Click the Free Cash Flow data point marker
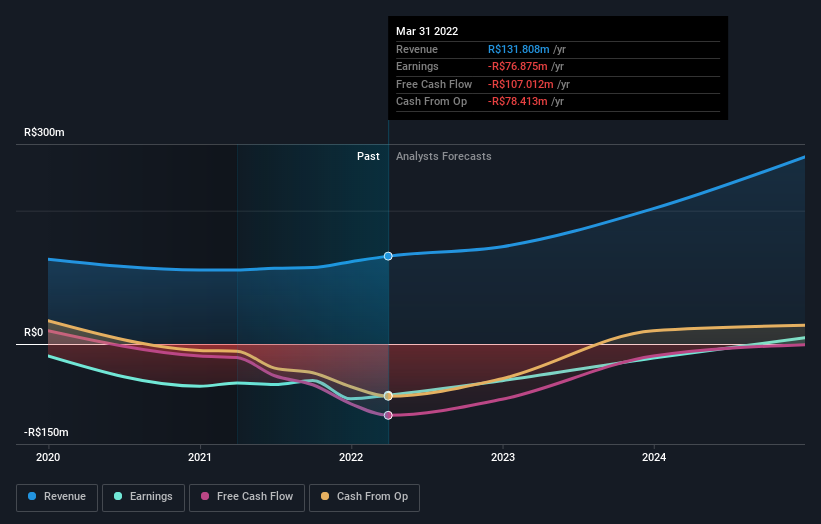821x524 pixels. click(388, 415)
